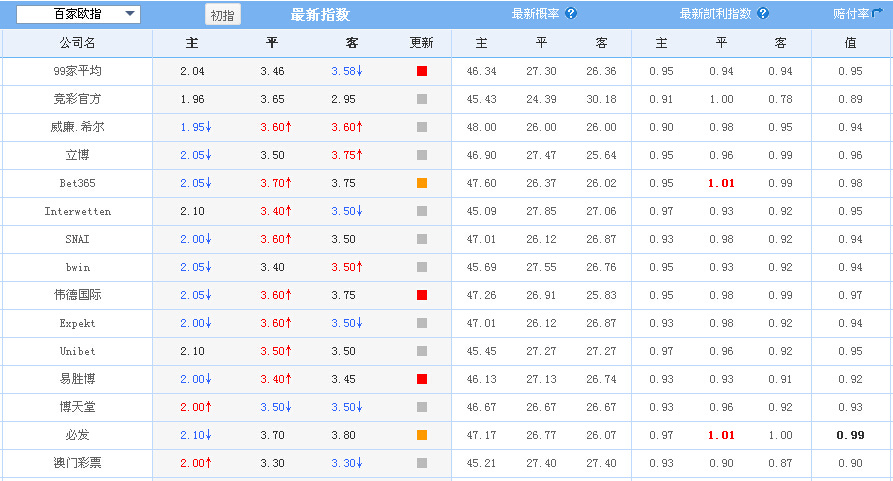
Task: Click the 3.58 away odds for 99家平均
Action: 346,71
